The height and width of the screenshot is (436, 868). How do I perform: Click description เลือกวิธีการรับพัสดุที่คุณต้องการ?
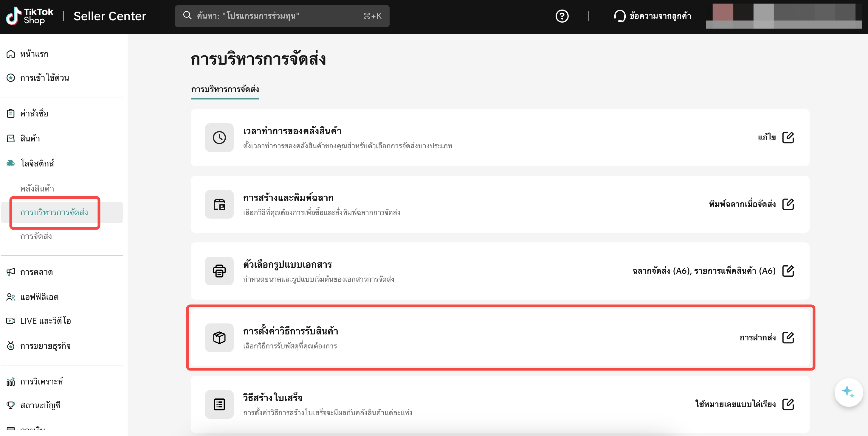click(x=290, y=346)
